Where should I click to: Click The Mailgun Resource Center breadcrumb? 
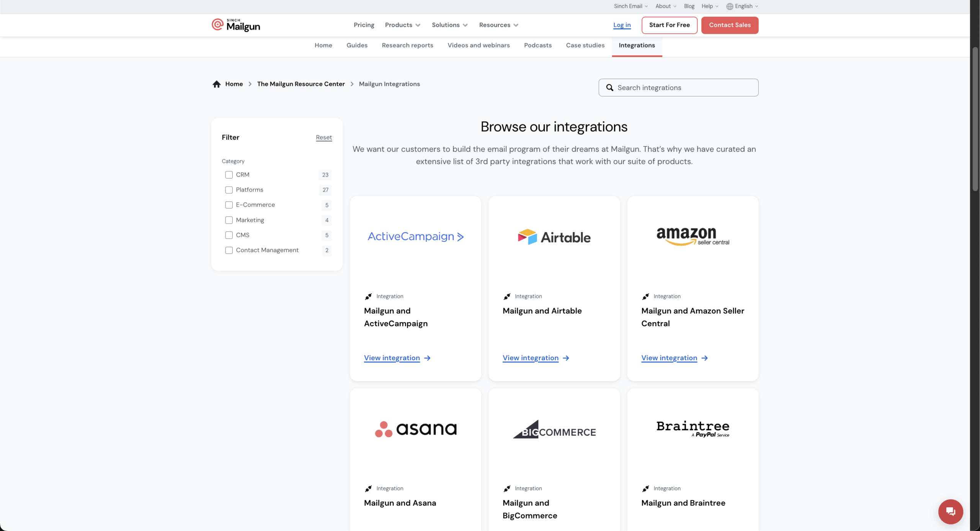coord(301,84)
